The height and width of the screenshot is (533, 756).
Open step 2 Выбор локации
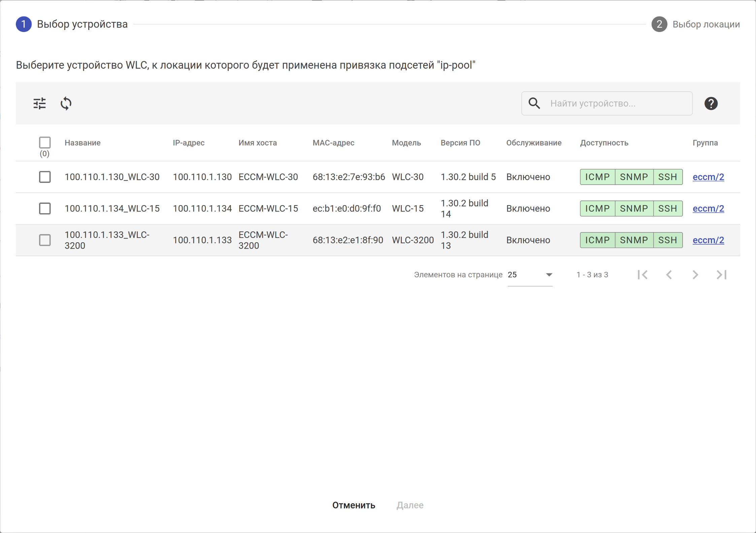point(696,24)
